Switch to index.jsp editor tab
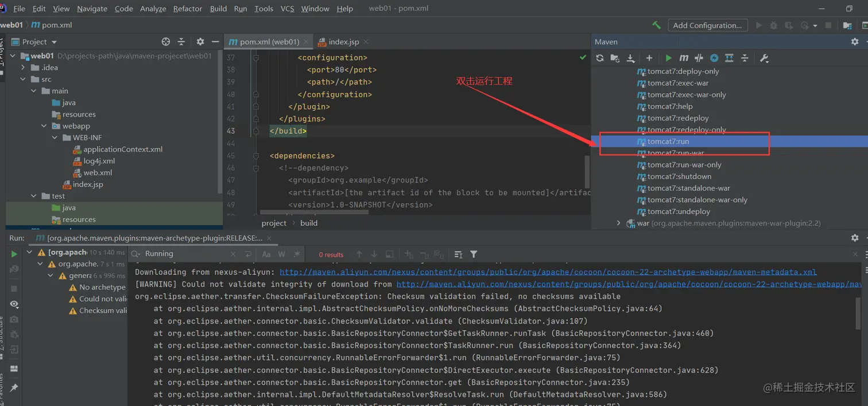Screen dimensions: 868x406 pos(343,41)
